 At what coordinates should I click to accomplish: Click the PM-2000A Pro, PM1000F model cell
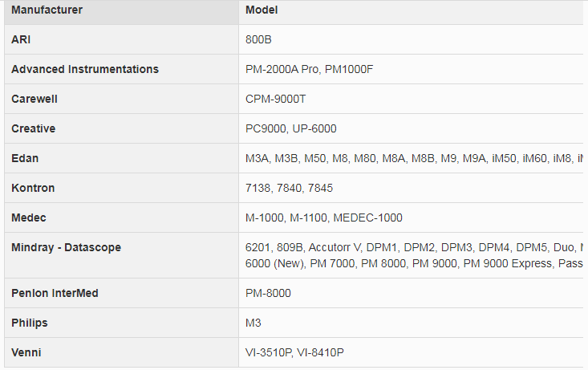tap(310, 69)
